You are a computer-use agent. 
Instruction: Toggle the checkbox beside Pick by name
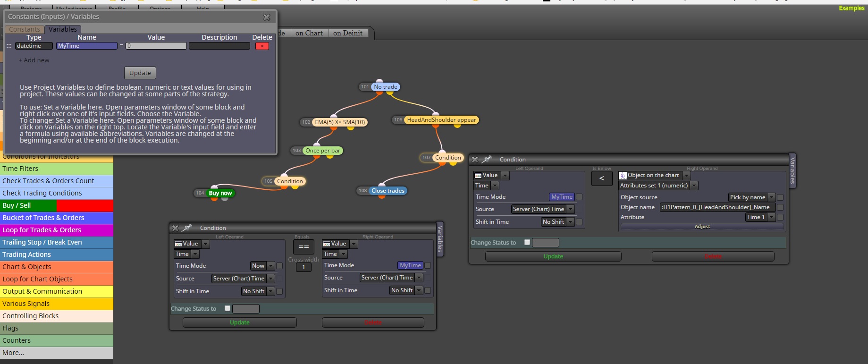(x=780, y=197)
